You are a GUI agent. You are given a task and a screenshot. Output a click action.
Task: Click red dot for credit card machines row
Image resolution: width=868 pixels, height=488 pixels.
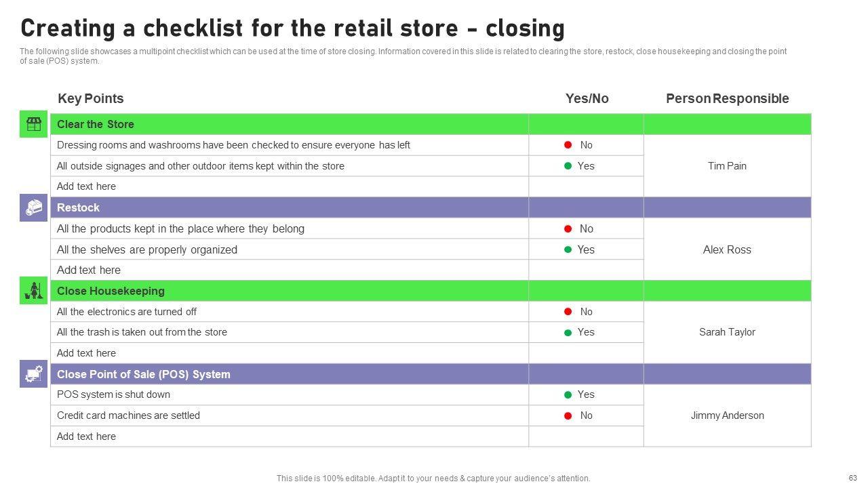tap(568, 415)
